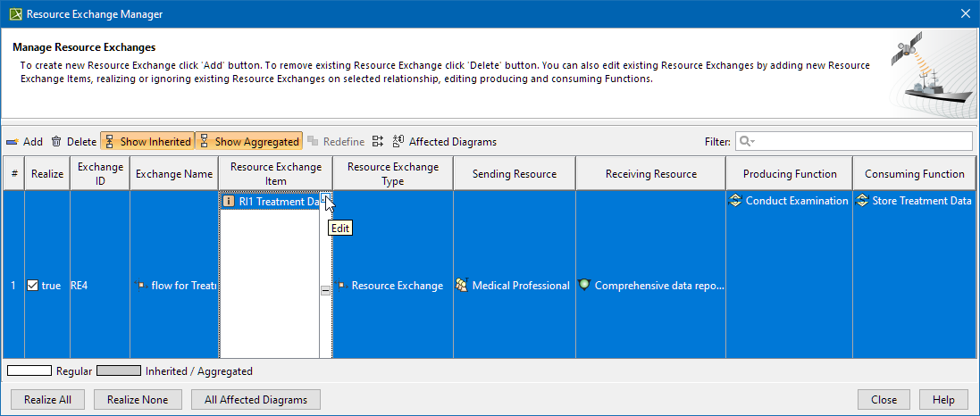Image resolution: width=980 pixels, height=416 pixels.
Task: Open the filter search options dropdown arrow
Action: 746,142
